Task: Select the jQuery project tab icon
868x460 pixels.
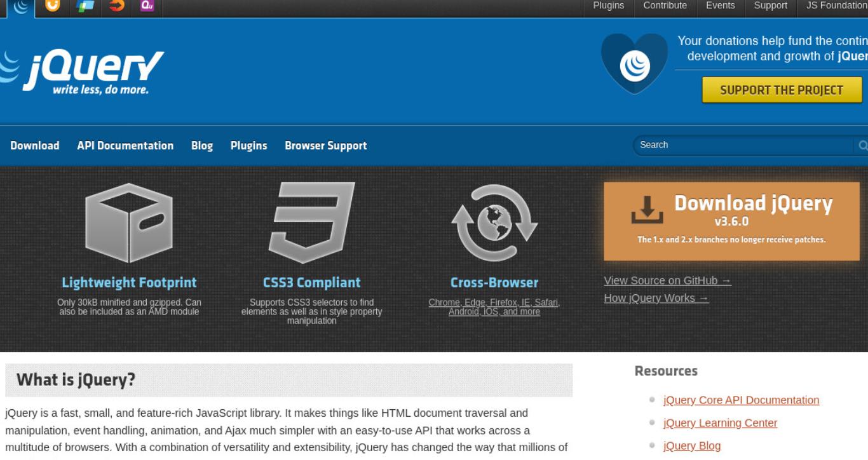Action: [x=21, y=6]
